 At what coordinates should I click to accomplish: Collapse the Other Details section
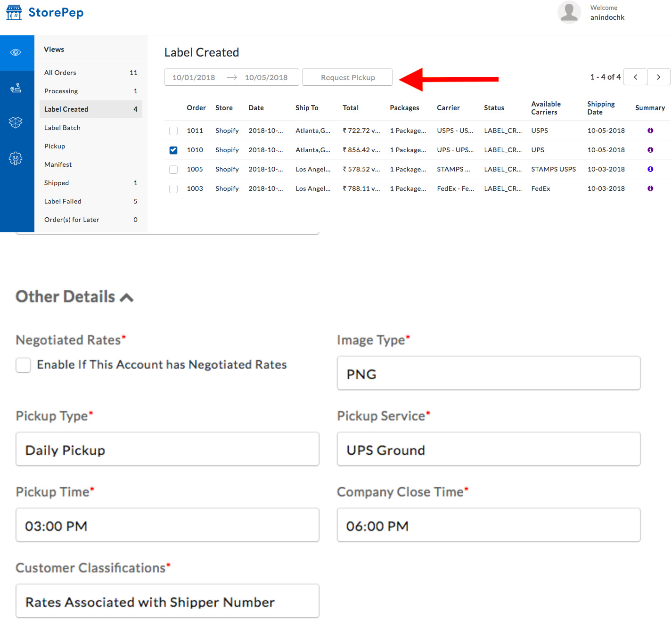click(x=127, y=297)
